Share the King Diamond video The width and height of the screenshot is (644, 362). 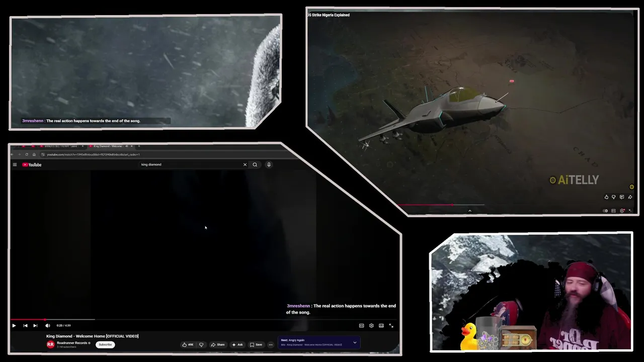coord(218,344)
